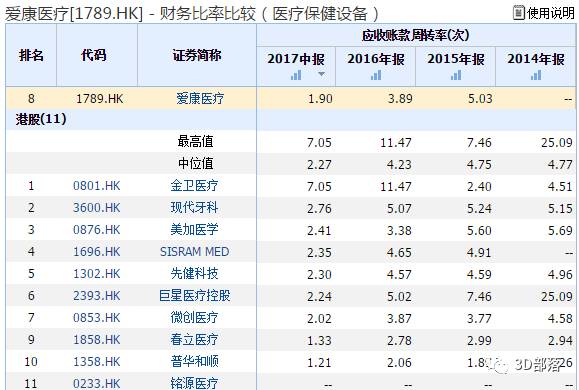Open SISRAM MED security link
The image size is (579, 390).
pyautogui.click(x=195, y=252)
